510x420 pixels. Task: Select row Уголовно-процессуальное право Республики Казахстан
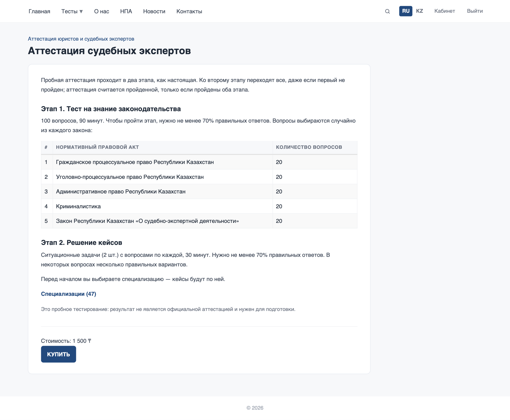point(199,177)
